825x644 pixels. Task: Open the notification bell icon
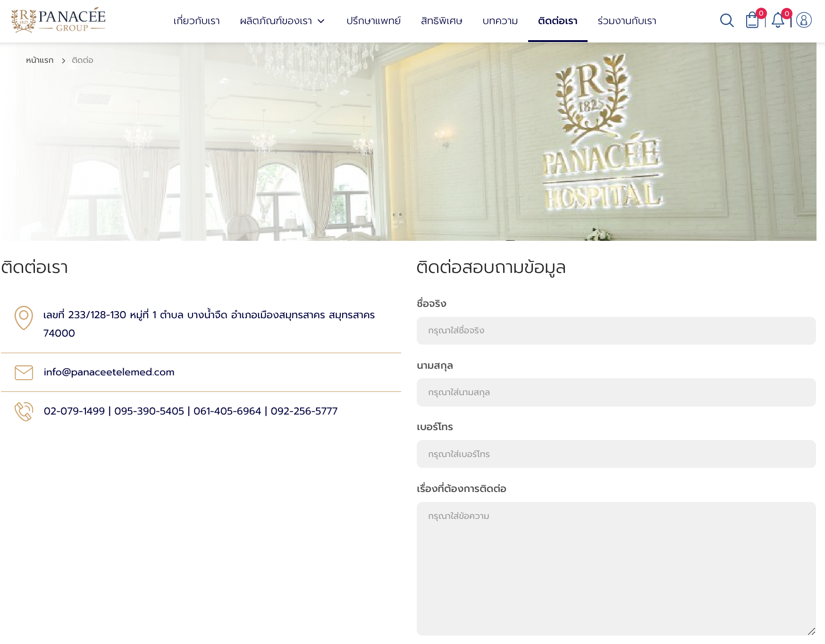click(778, 20)
